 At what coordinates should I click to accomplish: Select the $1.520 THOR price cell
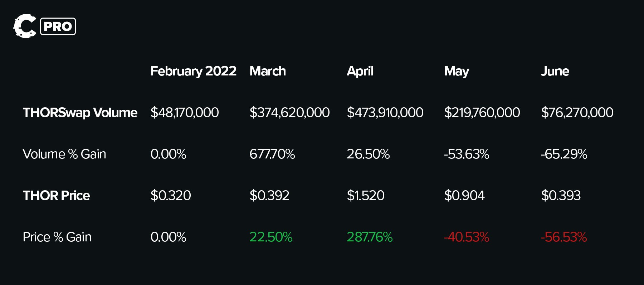(366, 196)
